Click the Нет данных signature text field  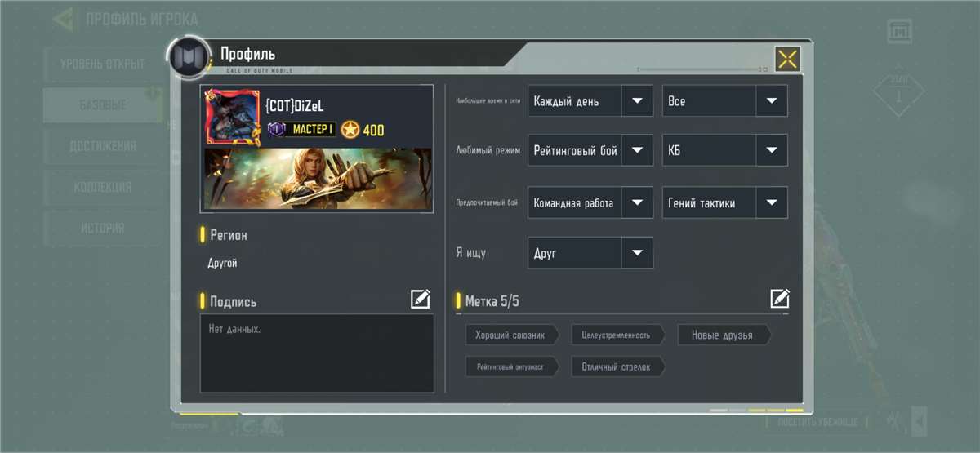click(x=317, y=353)
